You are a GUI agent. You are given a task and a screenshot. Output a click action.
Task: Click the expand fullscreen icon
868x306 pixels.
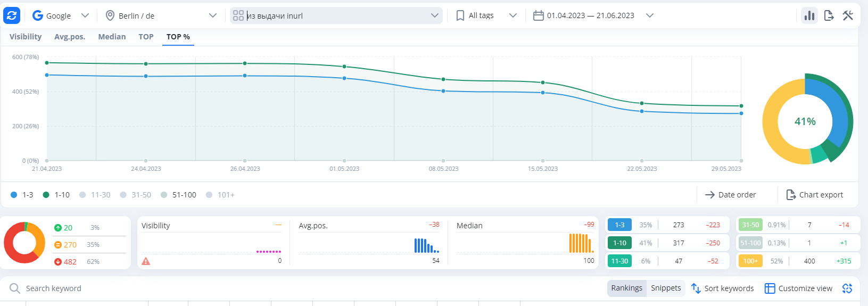847,288
